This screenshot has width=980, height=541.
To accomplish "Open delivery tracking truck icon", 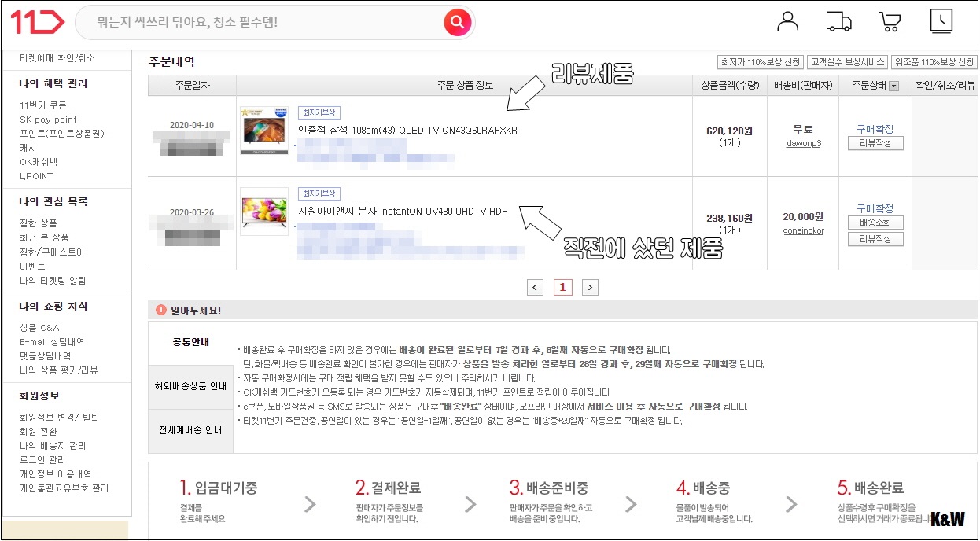I will coord(839,21).
